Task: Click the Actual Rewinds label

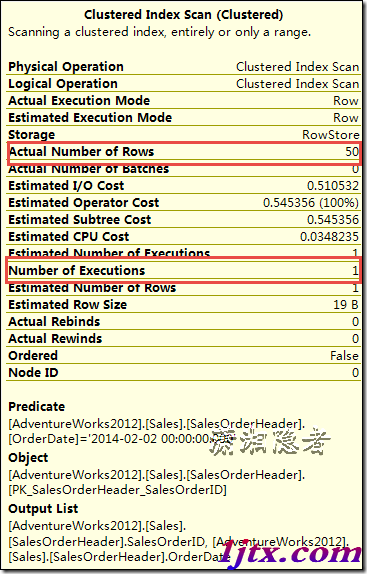Action: coord(55,339)
